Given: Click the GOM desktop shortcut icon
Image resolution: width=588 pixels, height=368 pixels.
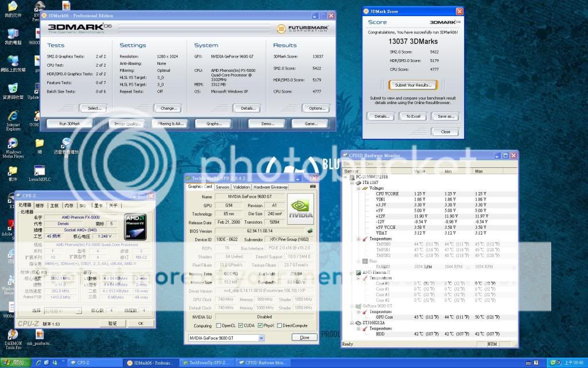Looking at the screenshot, I should [36, 118].
